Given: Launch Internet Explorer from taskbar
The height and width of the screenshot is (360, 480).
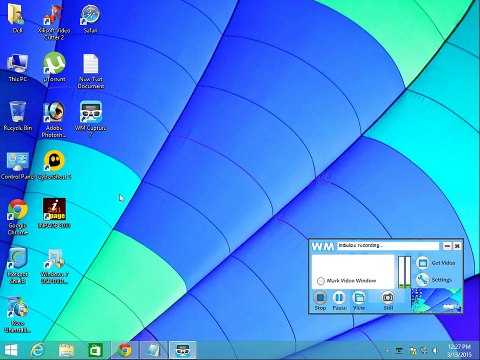Looking at the screenshot, I should pyautogui.click(x=38, y=350).
